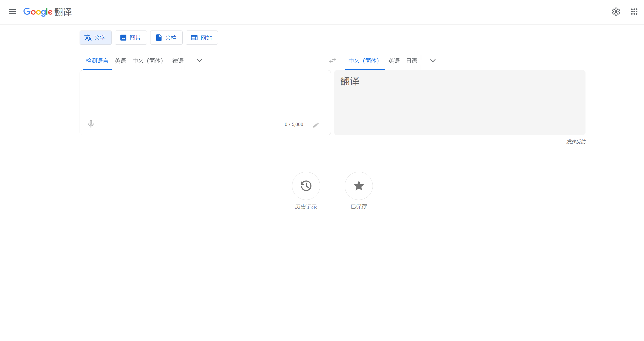Screen dimensions: 644x341
Task: Switch target language to 中文（简体）
Action: (364, 61)
